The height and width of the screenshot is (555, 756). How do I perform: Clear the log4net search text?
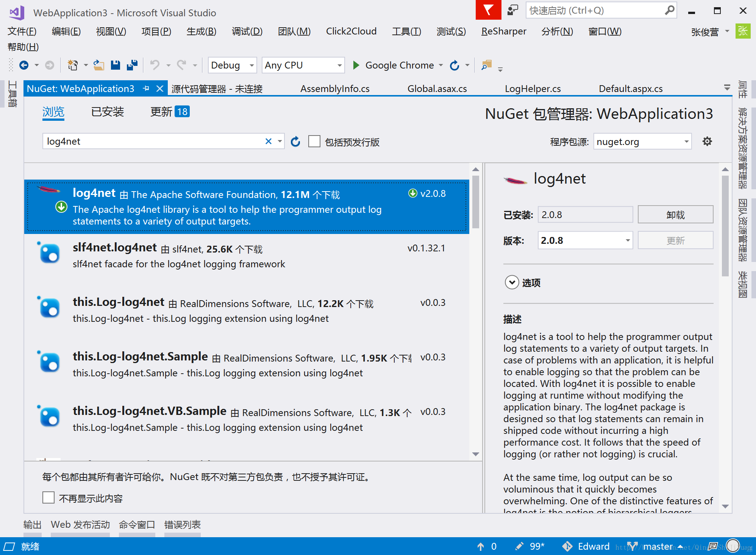[x=269, y=141]
